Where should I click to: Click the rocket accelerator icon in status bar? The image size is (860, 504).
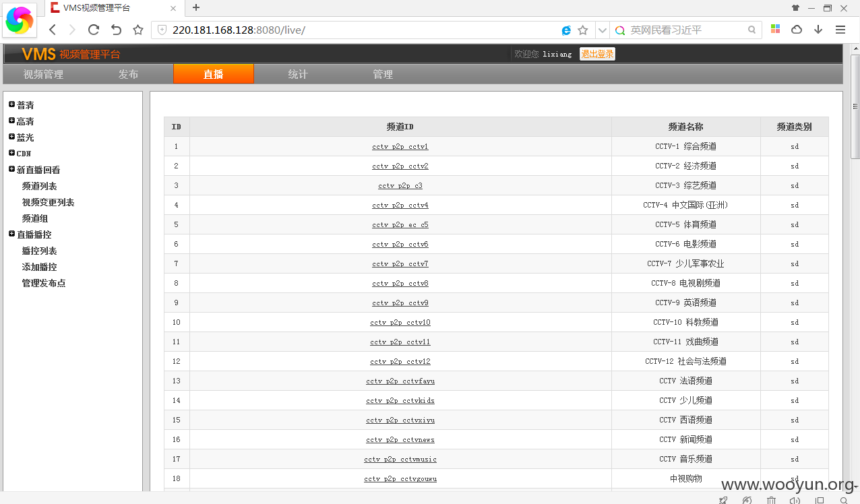[723, 500]
